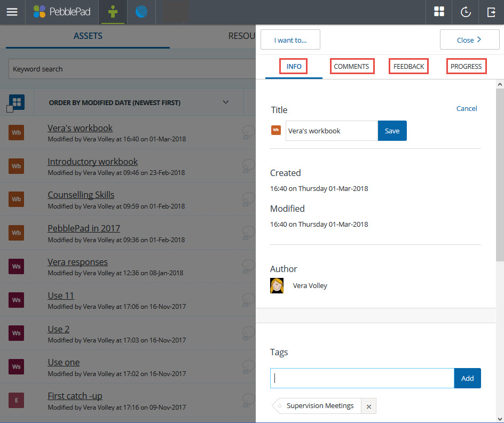Click the recent history clock icon

point(466,12)
